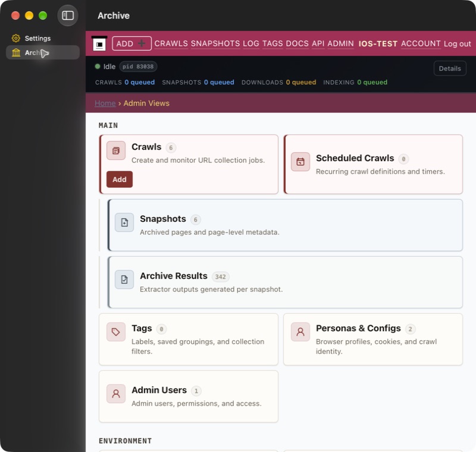Screen dimensions: 476x452
Task: Click the Archive window title
Action: click(114, 15)
